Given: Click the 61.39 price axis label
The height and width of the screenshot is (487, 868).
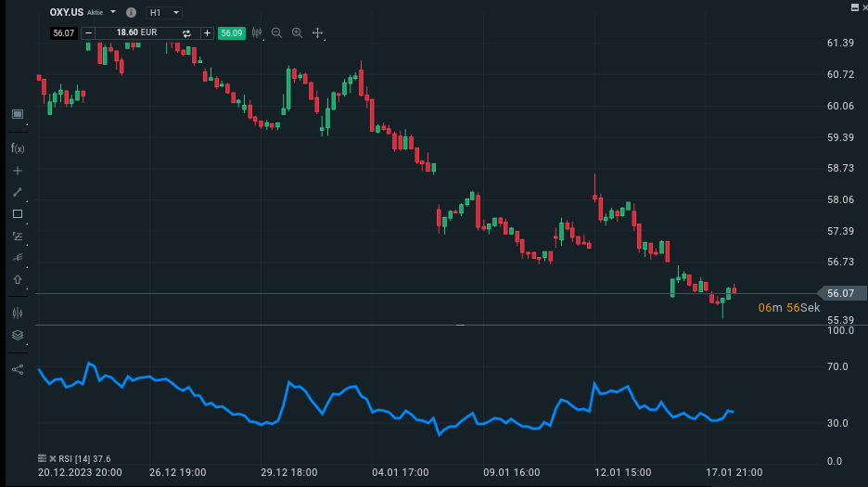Looking at the screenshot, I should pos(840,43).
